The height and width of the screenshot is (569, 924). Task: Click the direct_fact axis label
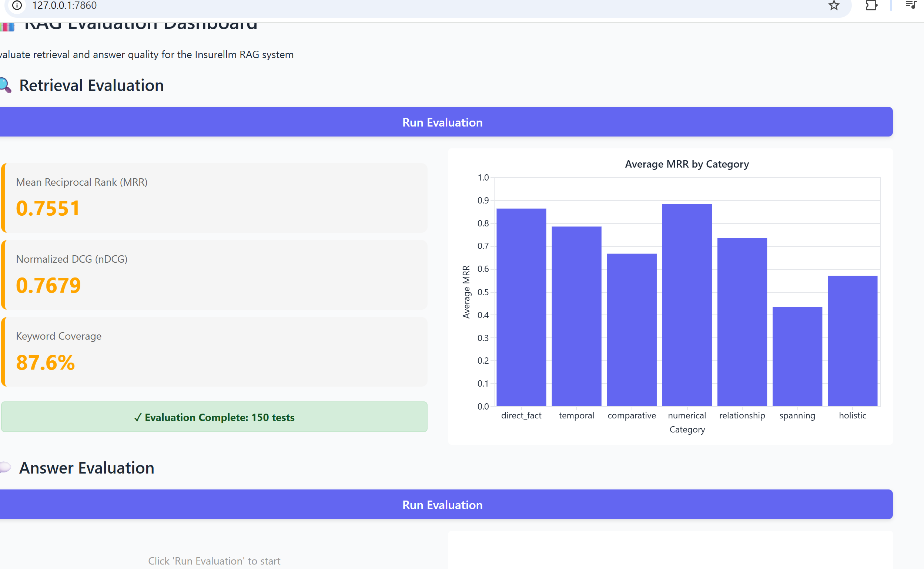click(521, 415)
